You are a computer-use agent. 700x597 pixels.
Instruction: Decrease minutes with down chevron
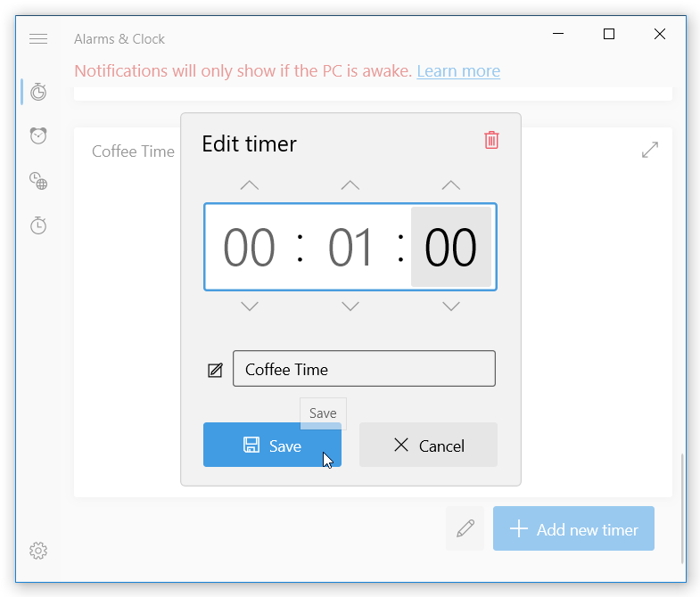350,307
